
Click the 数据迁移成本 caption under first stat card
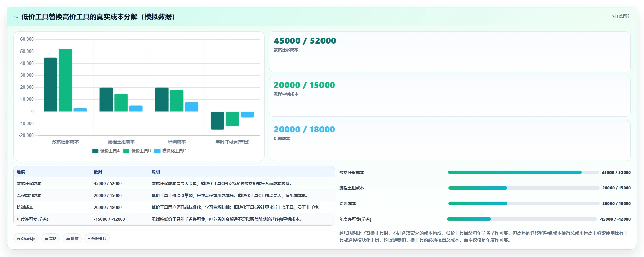286,50
